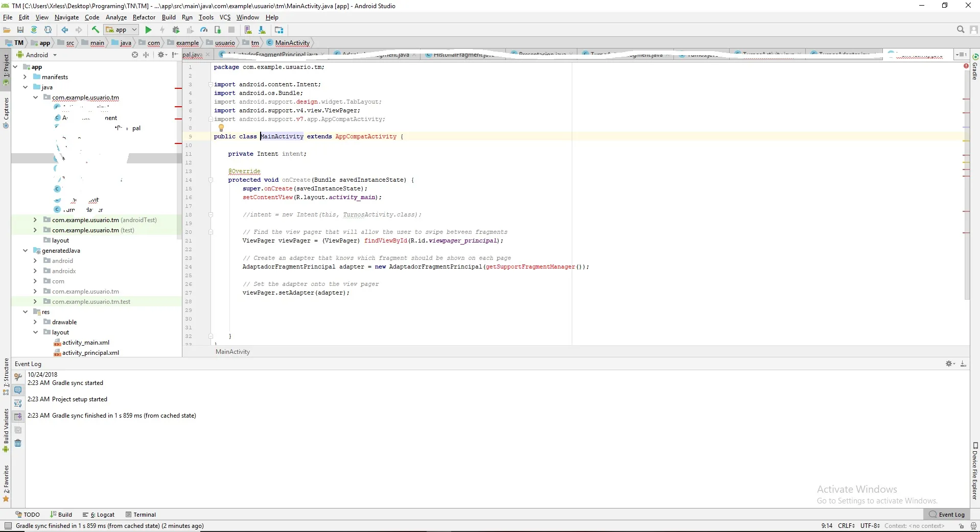
Task: Navigate Back using the blue arrow
Action: point(65,30)
